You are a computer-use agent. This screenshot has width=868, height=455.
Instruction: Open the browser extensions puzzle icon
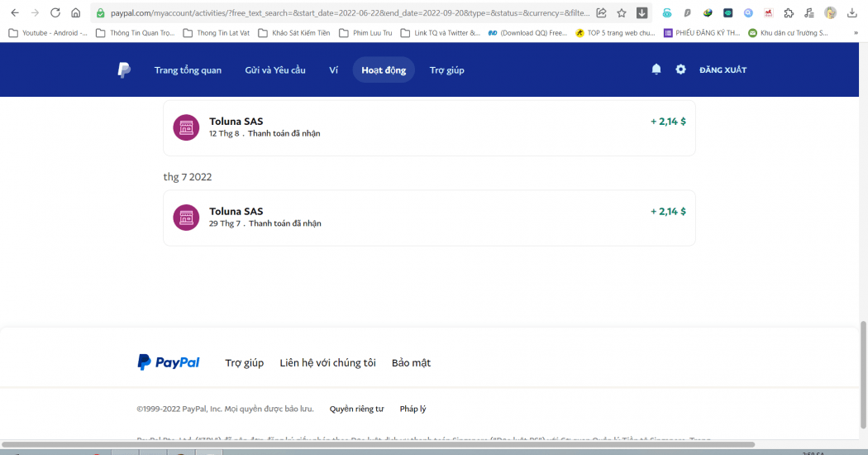[x=789, y=12]
